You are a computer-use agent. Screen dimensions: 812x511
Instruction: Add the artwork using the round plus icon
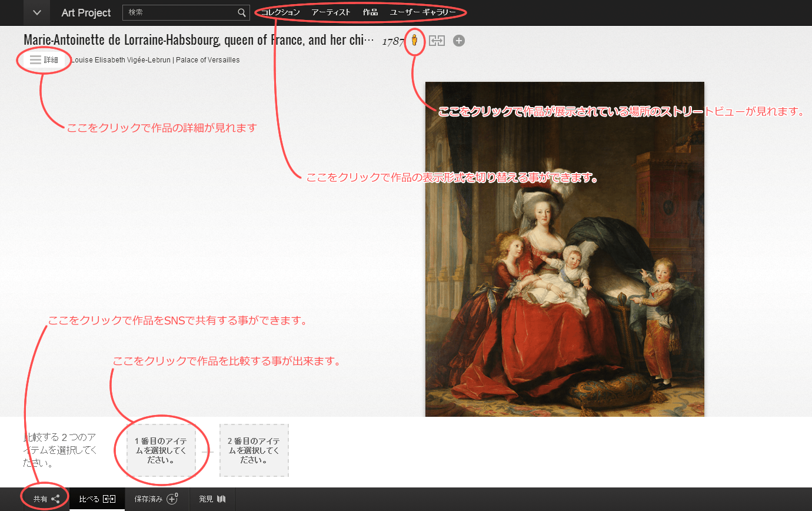(459, 41)
